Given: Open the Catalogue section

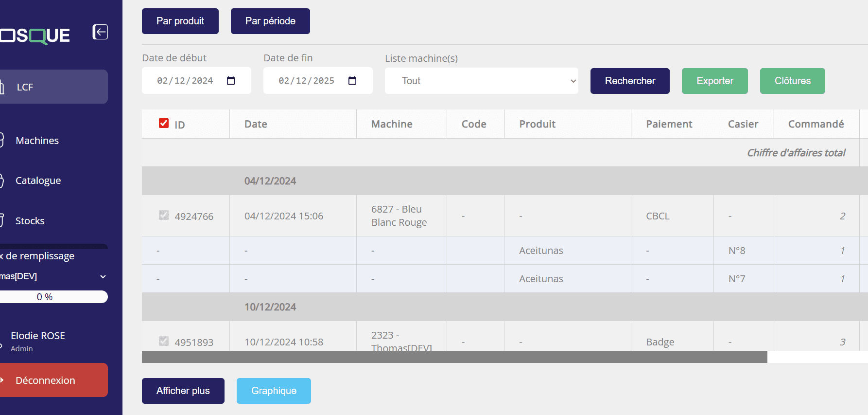Looking at the screenshot, I should tap(38, 180).
